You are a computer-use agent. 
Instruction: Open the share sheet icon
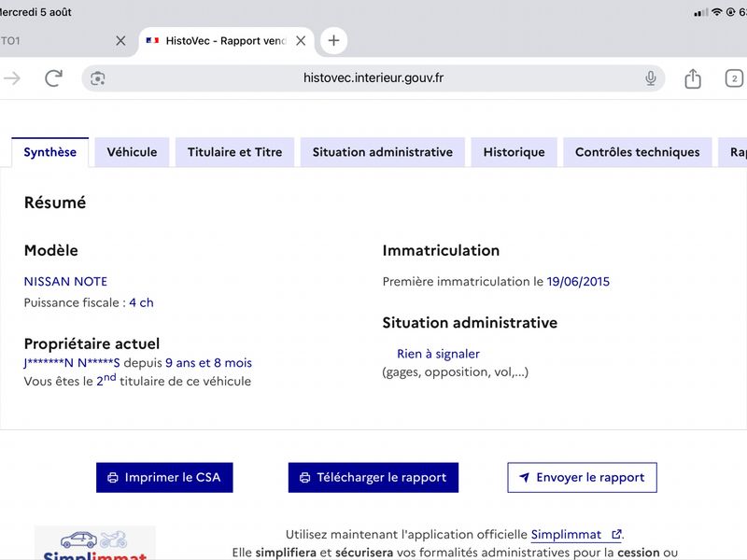693,78
